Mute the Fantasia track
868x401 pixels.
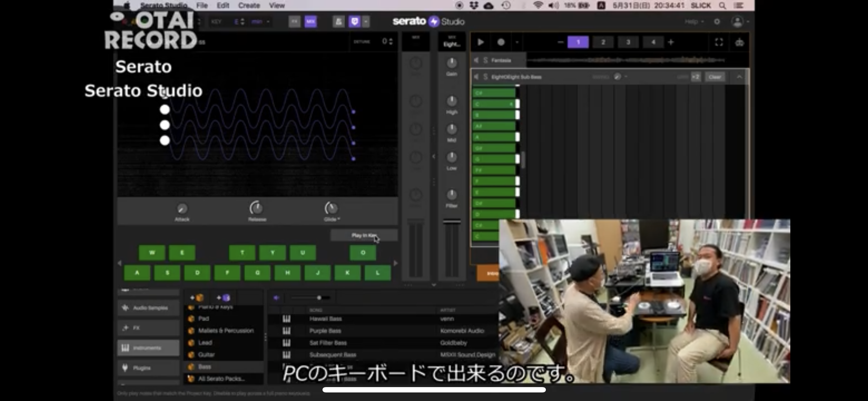[476, 60]
